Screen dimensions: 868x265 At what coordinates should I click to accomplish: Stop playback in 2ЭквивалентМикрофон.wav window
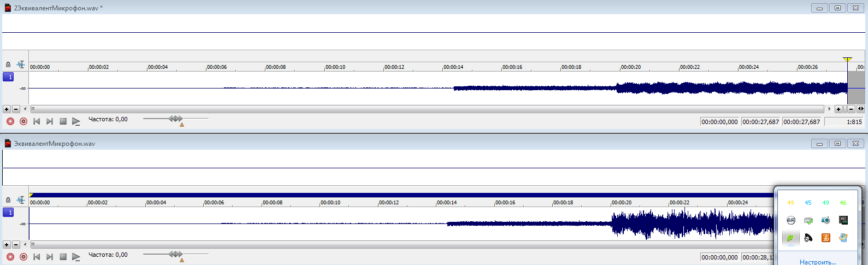click(x=63, y=121)
